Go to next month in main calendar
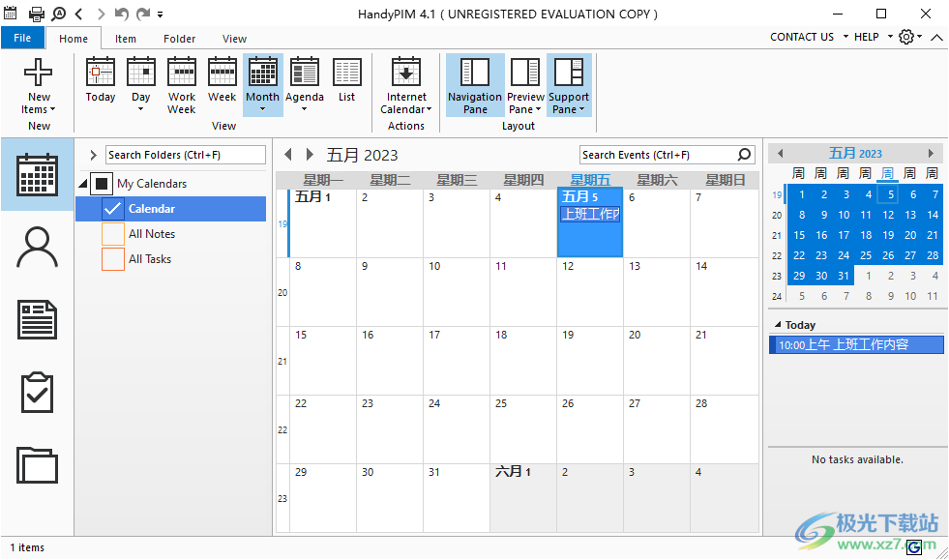The image size is (949, 560). [x=310, y=155]
